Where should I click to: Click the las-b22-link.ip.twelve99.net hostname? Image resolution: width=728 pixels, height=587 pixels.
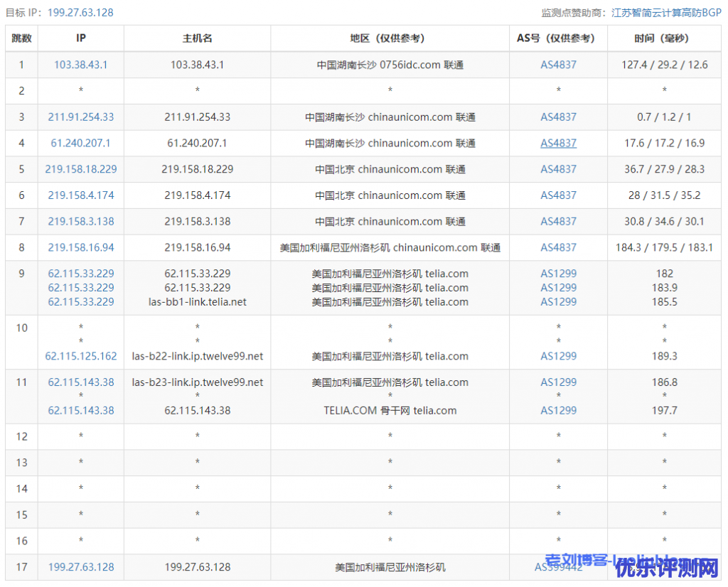pyautogui.click(x=197, y=357)
